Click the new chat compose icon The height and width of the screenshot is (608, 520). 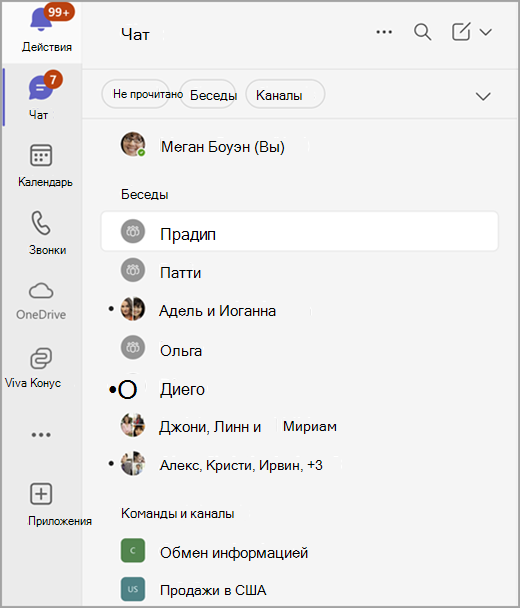click(461, 32)
